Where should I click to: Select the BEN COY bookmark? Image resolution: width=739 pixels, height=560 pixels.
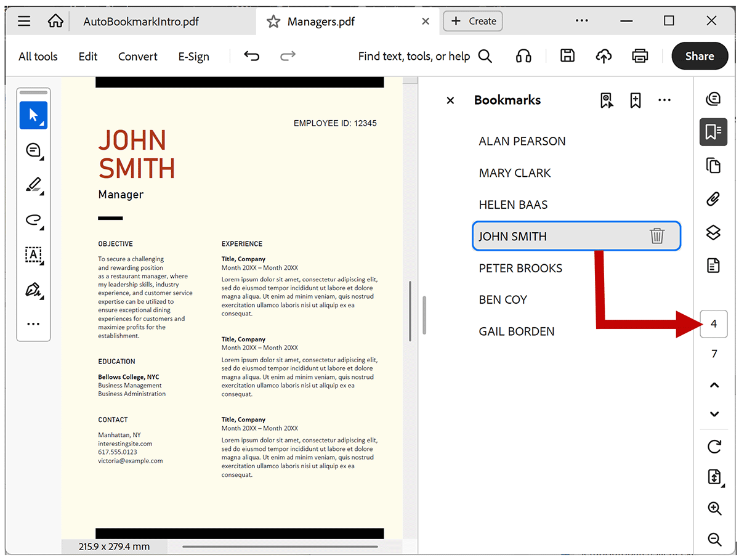coord(503,300)
